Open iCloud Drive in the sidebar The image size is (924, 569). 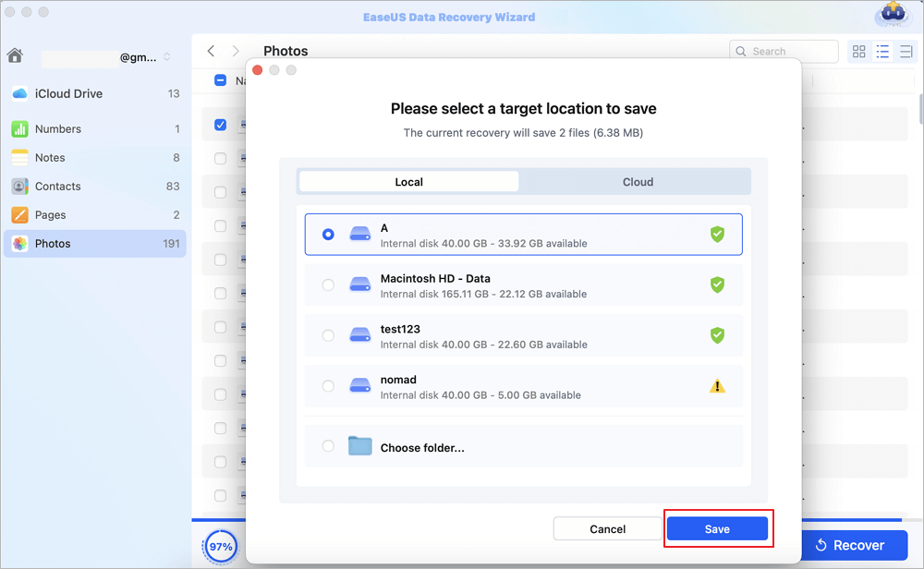click(x=95, y=93)
